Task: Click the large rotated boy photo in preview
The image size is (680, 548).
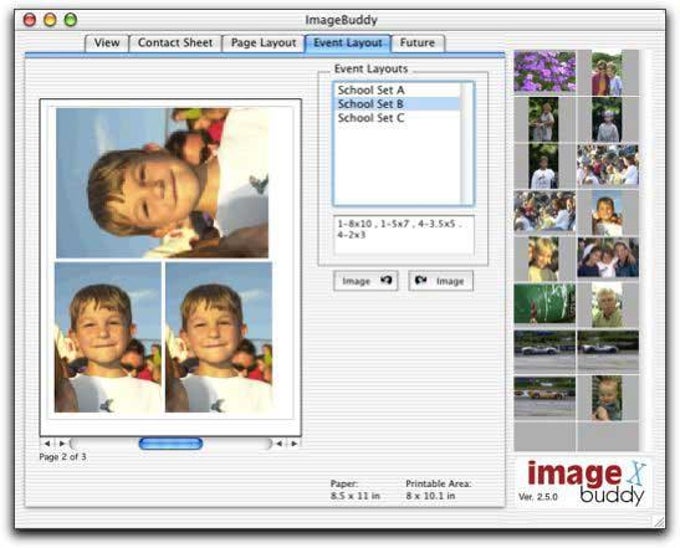Action: 162,183
